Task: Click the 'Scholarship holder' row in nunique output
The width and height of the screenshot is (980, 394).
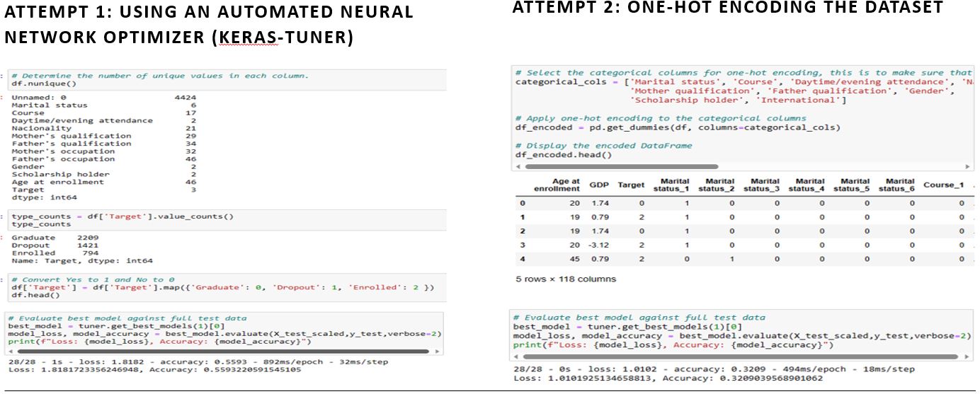Action: [104, 174]
